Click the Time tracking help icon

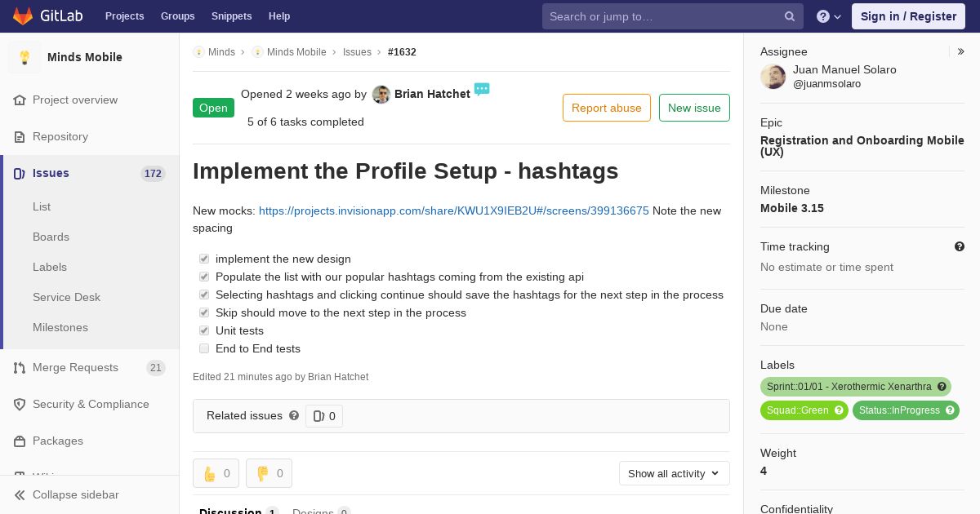[x=960, y=246]
